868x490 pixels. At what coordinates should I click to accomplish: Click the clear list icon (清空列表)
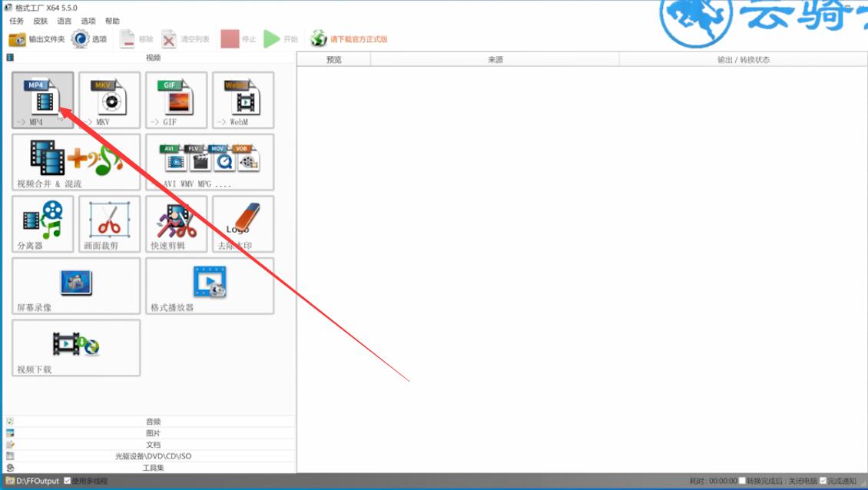coord(169,39)
